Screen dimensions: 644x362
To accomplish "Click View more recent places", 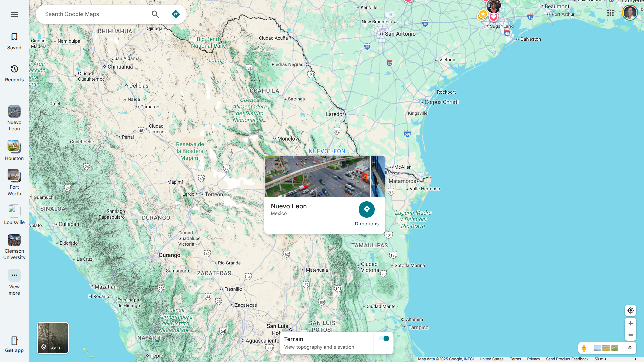I will pyautogui.click(x=14, y=282).
